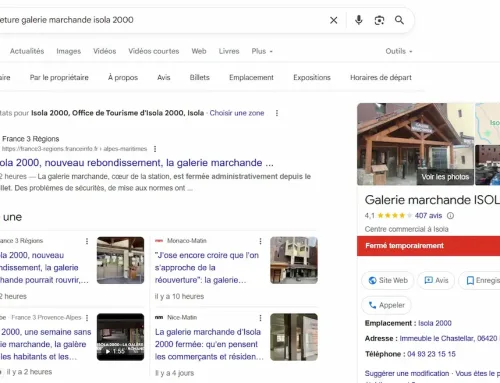Click the Choisir une zone link

point(237,113)
